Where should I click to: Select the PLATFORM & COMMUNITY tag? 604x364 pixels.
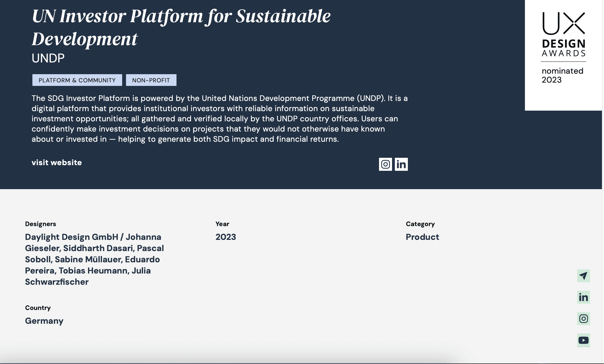pyautogui.click(x=77, y=80)
